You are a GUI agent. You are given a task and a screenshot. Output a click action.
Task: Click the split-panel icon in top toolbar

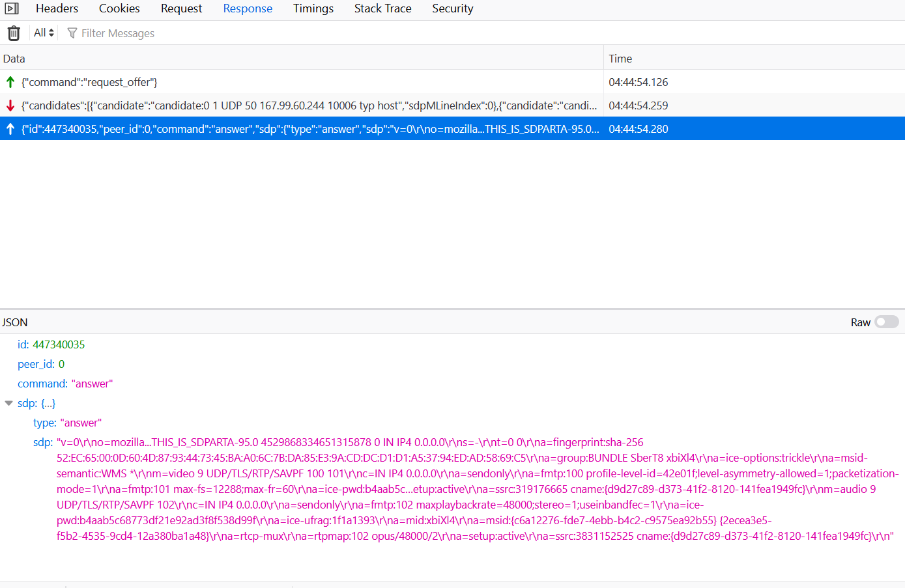(x=12, y=8)
